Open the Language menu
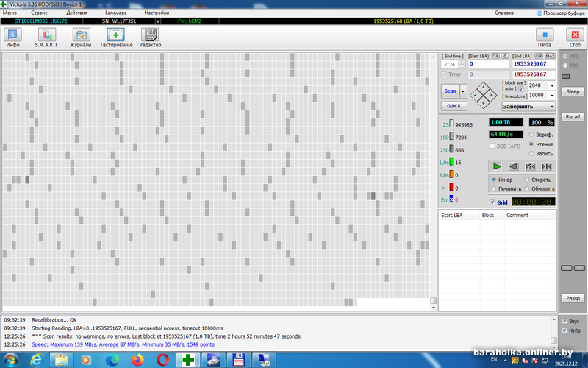 [116, 13]
